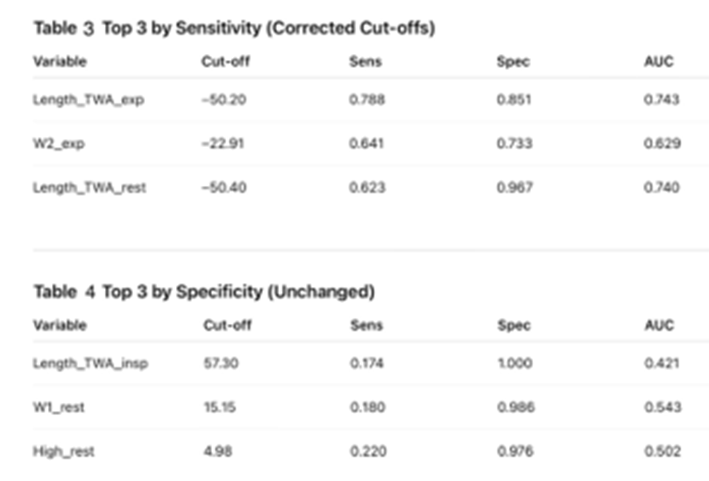
Task: Click the 57.30 cut-off value
Action: click(x=221, y=363)
